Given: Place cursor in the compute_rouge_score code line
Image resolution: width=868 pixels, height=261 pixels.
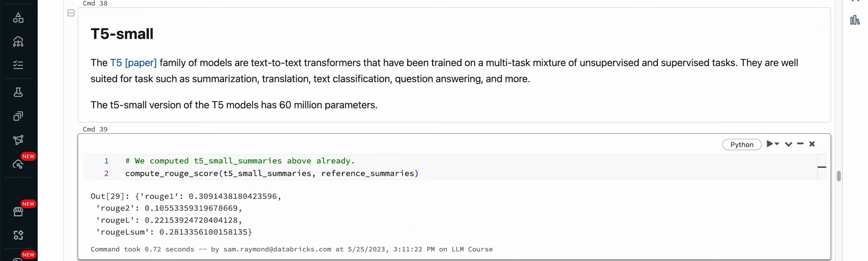Looking at the screenshot, I should tap(271, 174).
